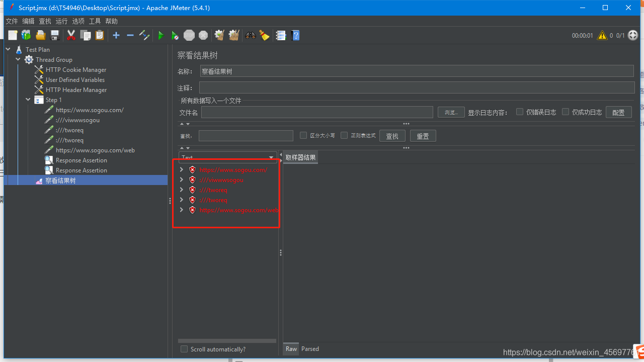Save the test plan with the floppy disk icon
This screenshot has width=644, height=362.
55,35
